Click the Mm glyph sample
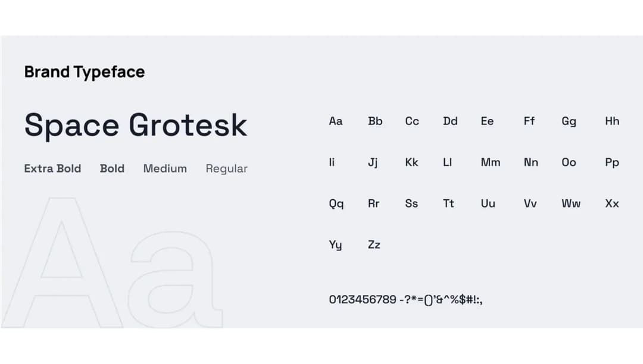643x364 pixels. [491, 162]
